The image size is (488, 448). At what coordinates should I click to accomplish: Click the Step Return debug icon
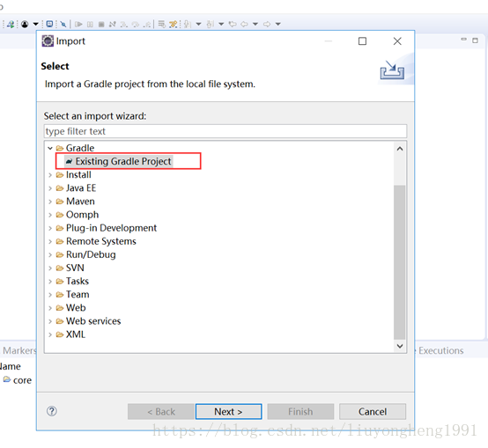tap(147, 24)
